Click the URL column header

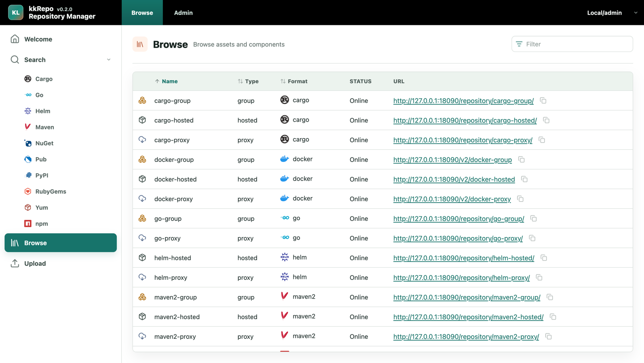pyautogui.click(x=398, y=81)
